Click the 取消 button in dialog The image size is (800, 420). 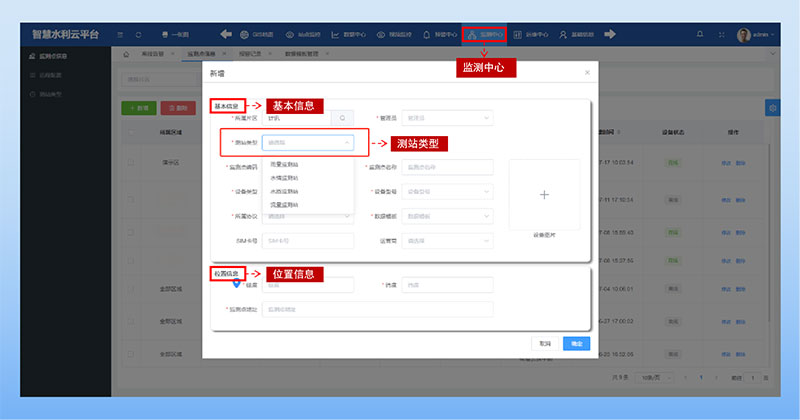click(545, 343)
